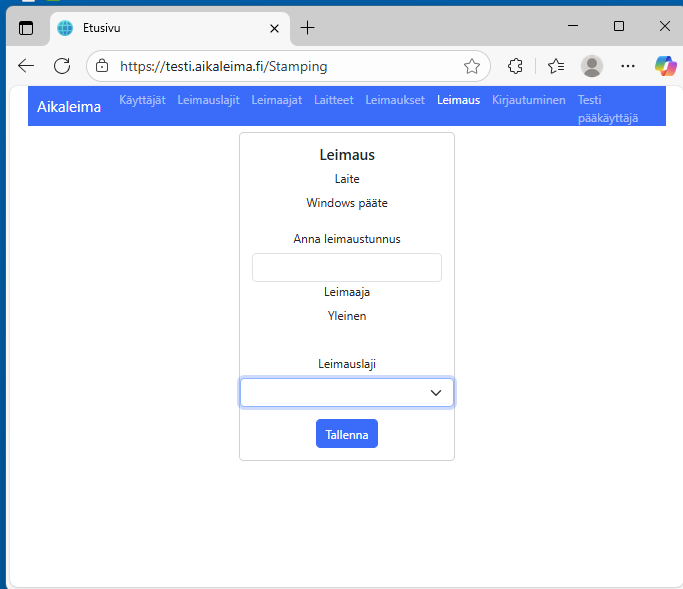The image size is (683, 589).
Task: Expand the Leimauslaji dropdown
Action: (347, 393)
